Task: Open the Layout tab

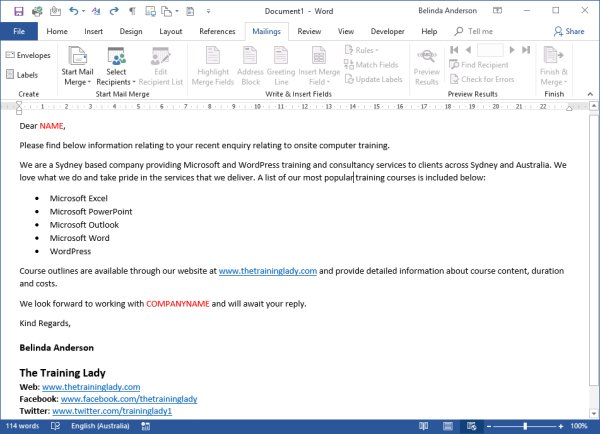Action: (x=171, y=31)
